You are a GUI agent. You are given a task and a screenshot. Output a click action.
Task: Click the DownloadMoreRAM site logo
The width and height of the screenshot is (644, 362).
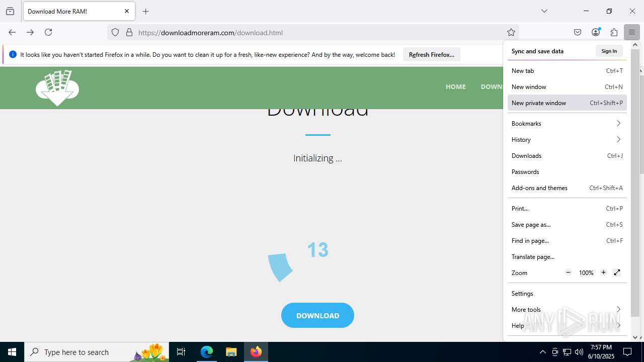click(x=57, y=88)
